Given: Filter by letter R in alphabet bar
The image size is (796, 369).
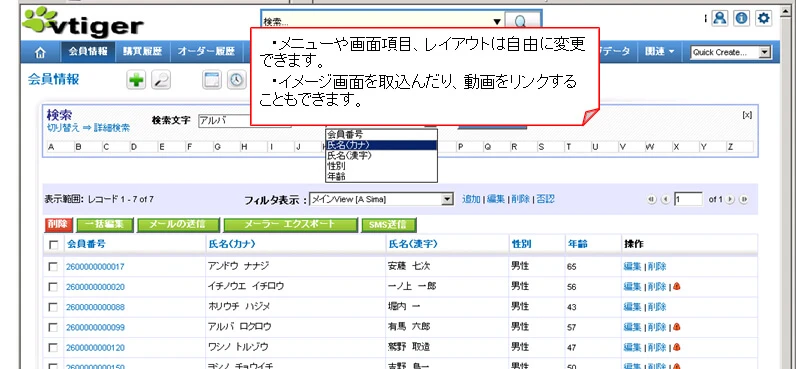Looking at the screenshot, I should (x=514, y=147).
